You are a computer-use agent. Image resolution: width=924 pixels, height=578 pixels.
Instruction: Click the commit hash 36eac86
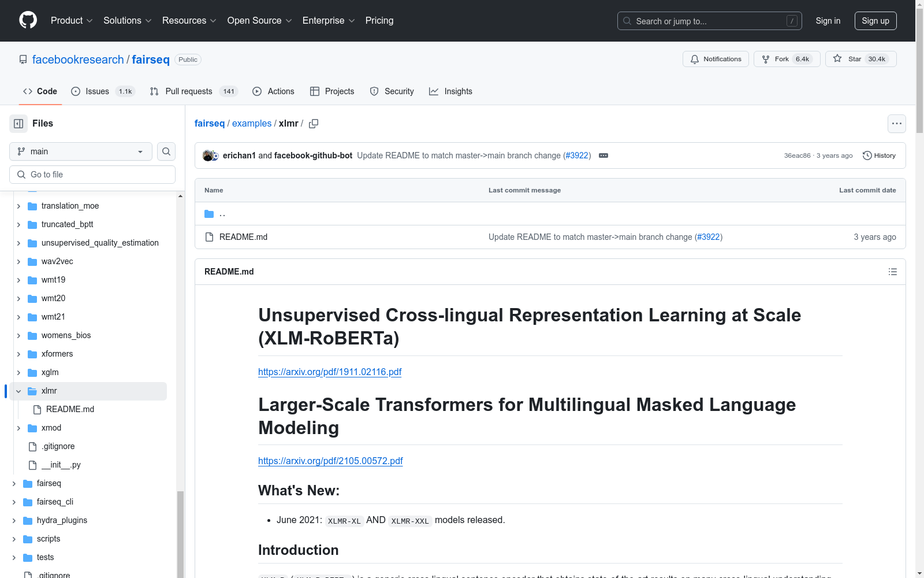click(797, 155)
